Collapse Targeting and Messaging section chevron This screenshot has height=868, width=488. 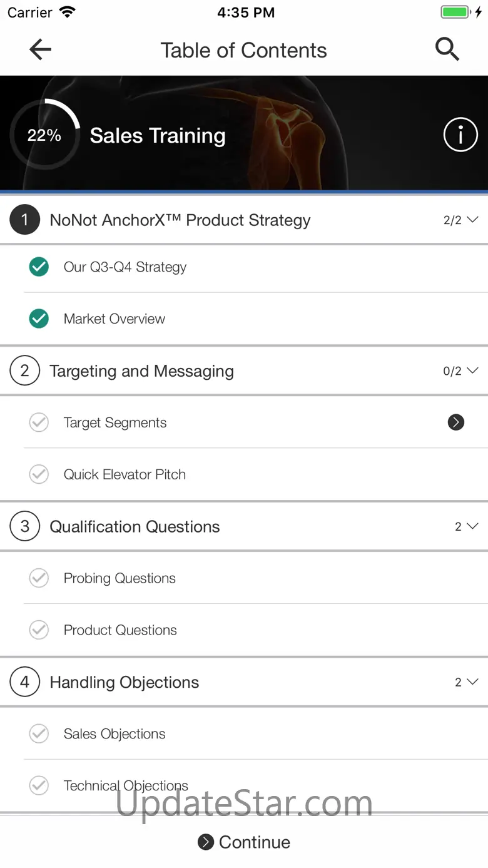pyautogui.click(x=473, y=370)
